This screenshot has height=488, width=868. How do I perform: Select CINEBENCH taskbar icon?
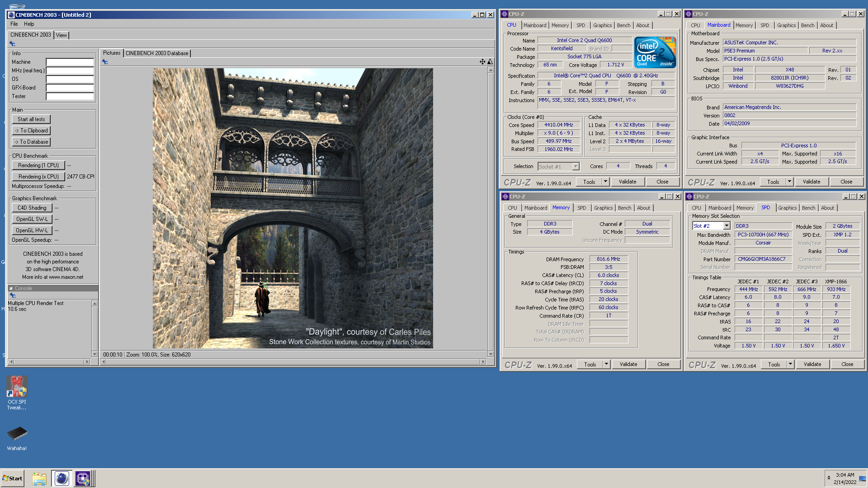(x=61, y=479)
